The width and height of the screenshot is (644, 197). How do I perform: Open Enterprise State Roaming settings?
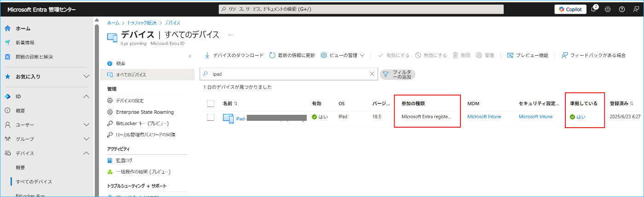click(144, 112)
